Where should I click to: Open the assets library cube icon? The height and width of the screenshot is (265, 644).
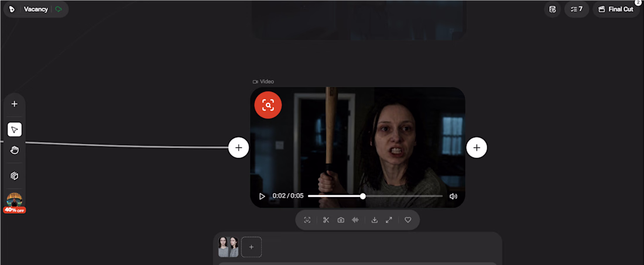(x=15, y=175)
